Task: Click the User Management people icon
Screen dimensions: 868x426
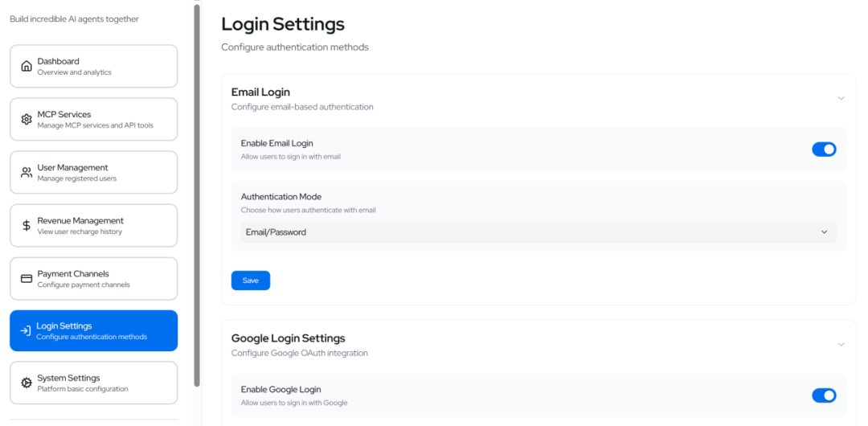Action: tap(26, 173)
